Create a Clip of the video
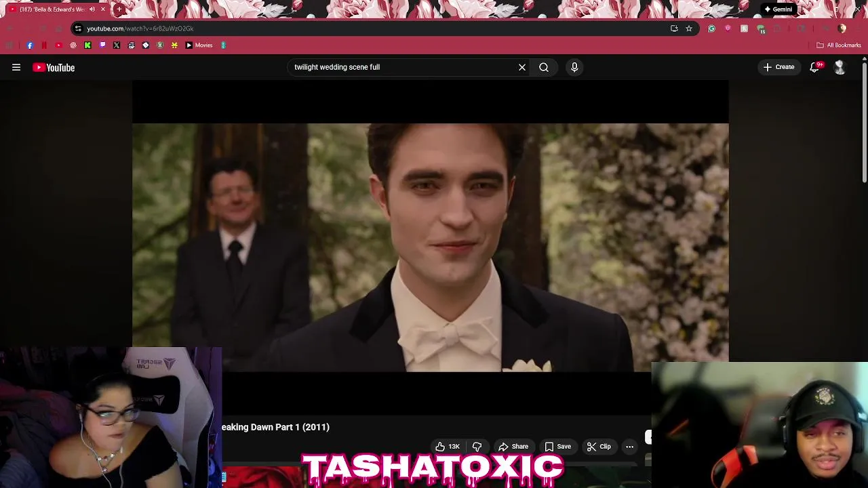The width and height of the screenshot is (868, 488). click(x=599, y=447)
